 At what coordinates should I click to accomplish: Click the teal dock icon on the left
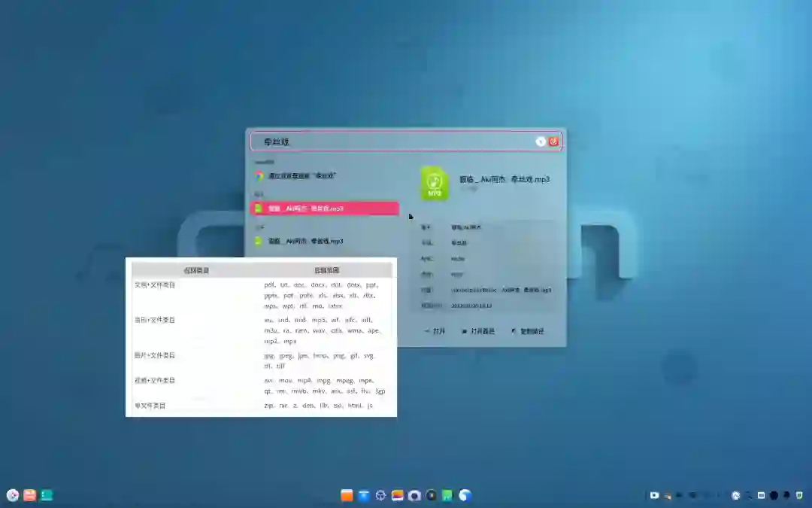pos(47,495)
